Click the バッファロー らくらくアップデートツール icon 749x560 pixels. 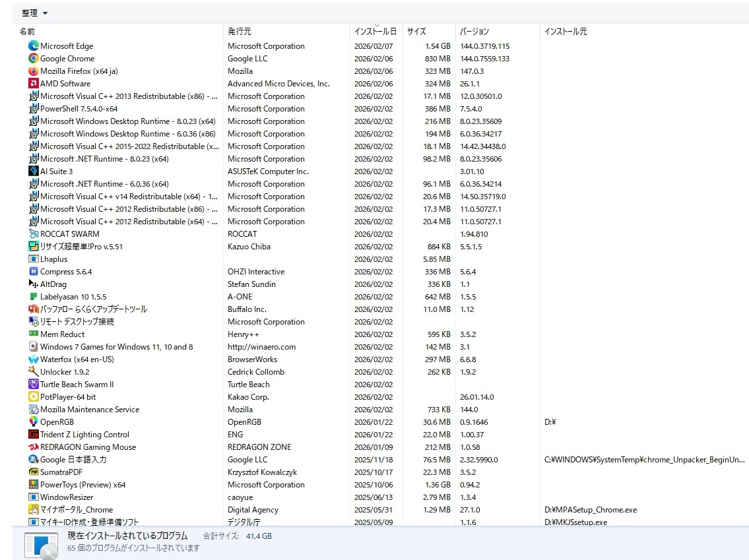pos(34,309)
